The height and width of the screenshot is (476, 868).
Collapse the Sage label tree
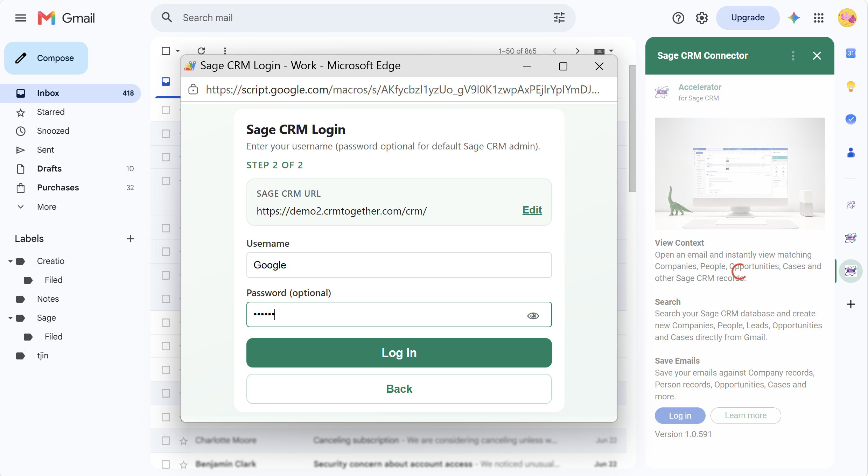click(10, 318)
